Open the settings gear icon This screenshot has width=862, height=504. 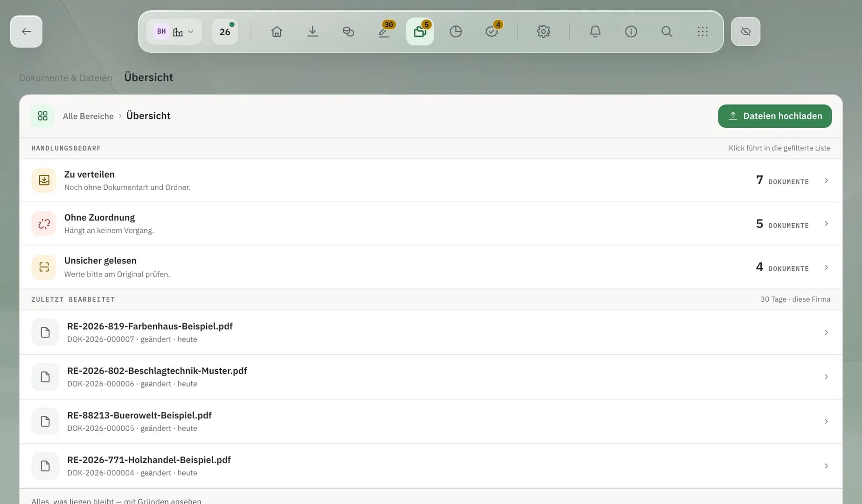click(543, 32)
